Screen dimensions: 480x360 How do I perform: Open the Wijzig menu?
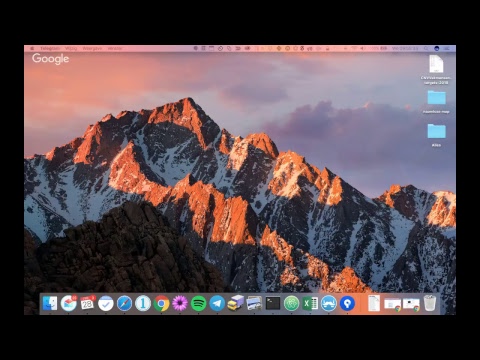pyautogui.click(x=71, y=48)
